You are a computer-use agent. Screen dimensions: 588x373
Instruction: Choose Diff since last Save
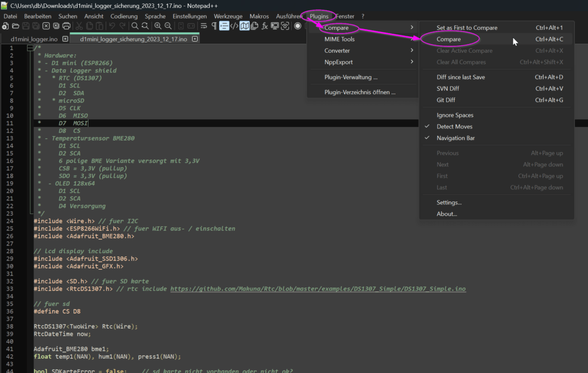(x=497, y=77)
